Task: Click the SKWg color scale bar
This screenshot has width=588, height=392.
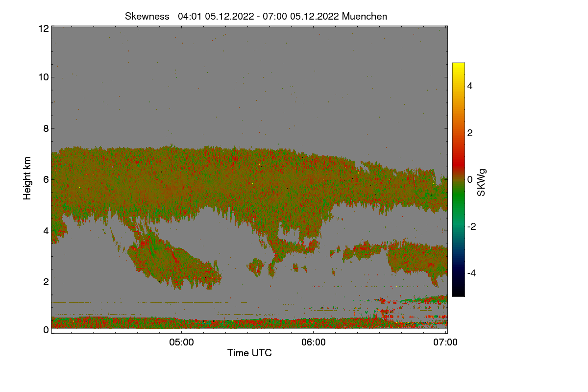Action: point(458,179)
